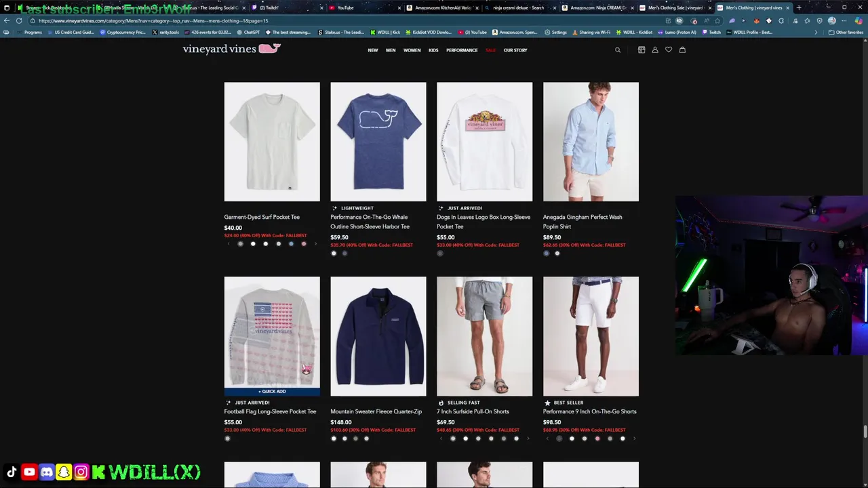Open the OUR STORY menu item
The image size is (868, 488).
click(515, 50)
